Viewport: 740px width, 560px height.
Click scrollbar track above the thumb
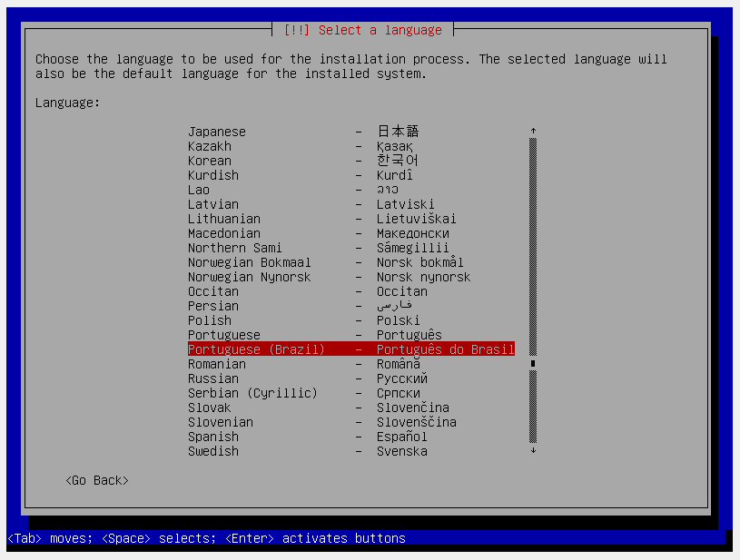coord(533,247)
